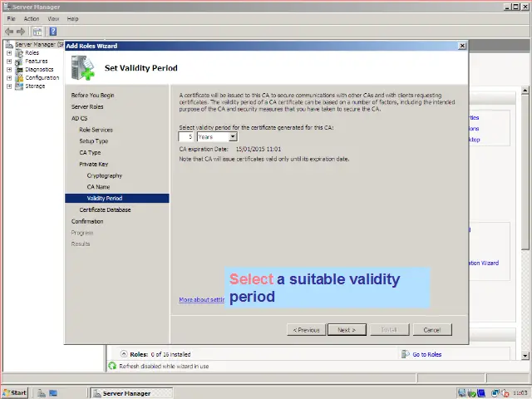Go to the Cryptography step
This screenshot has width=532, height=399.
tap(105, 175)
